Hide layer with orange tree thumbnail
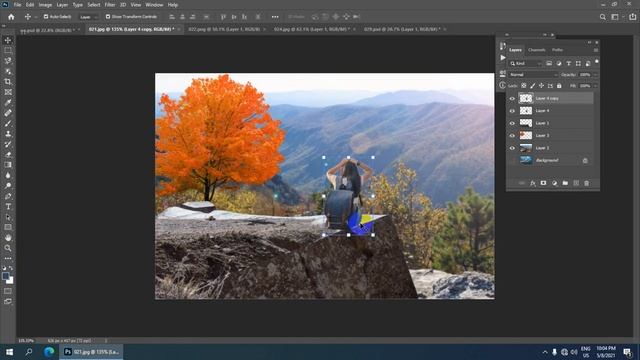640x360 pixels. click(512, 136)
